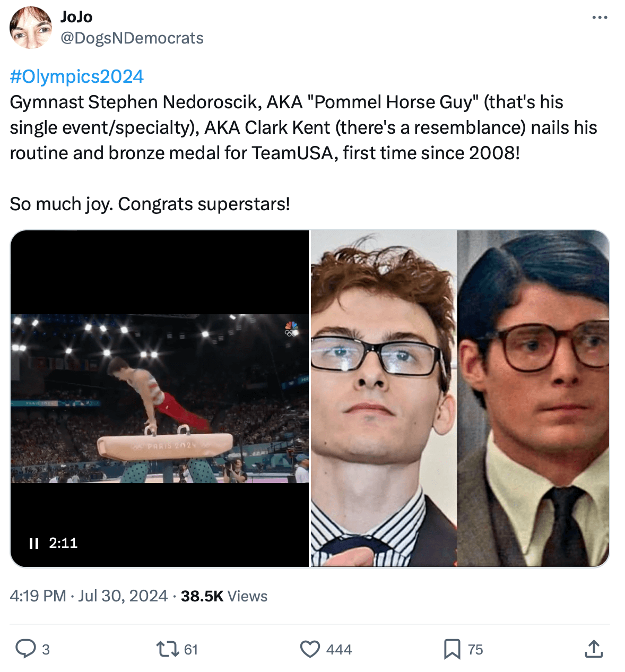Image resolution: width=625 pixels, height=672 pixels.
Task: Open the #Olympics2024 hashtag
Action: pos(76,76)
